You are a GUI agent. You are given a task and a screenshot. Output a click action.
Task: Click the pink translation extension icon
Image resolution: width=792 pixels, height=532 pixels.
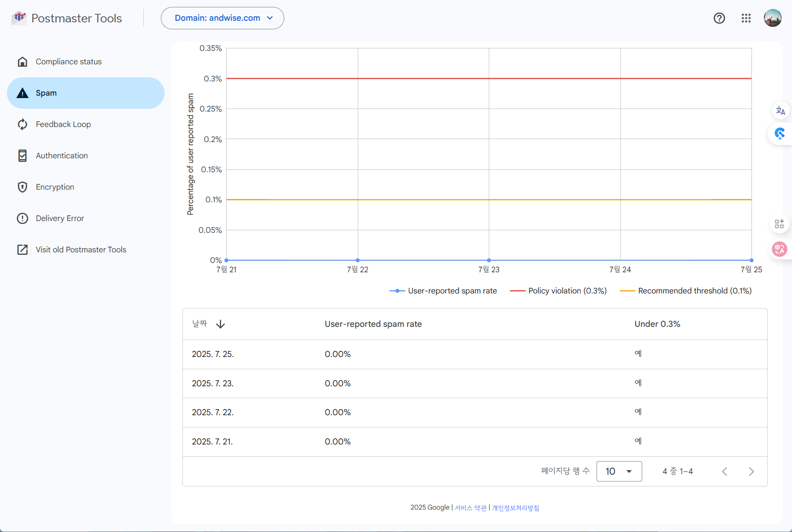[x=779, y=249]
